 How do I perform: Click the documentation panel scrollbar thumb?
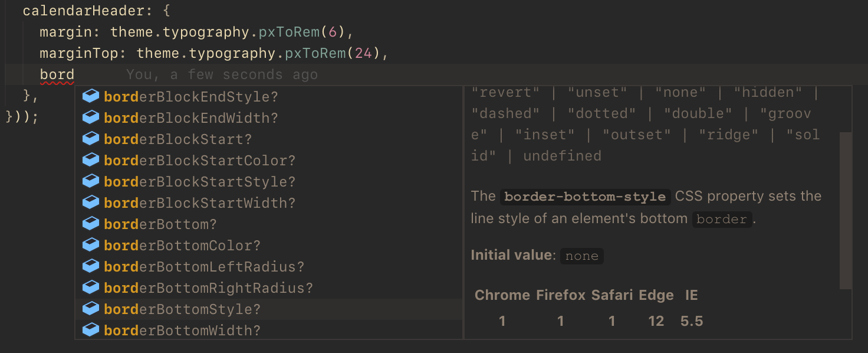(846, 211)
